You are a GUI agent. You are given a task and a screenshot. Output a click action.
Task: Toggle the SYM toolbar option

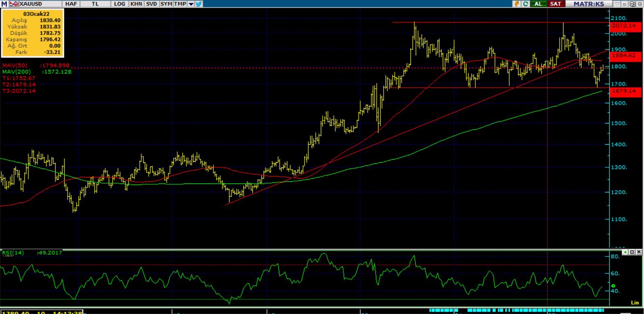166,4
